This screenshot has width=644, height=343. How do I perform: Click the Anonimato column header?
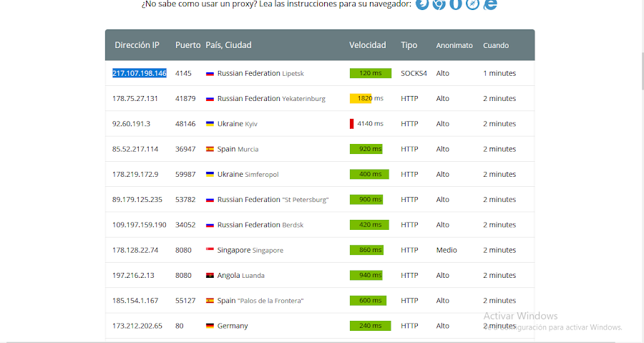point(454,45)
